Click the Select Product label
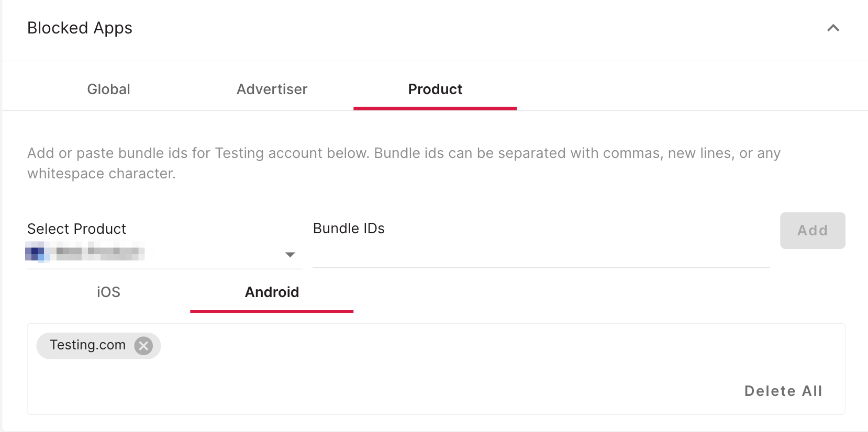The height and width of the screenshot is (432, 868). tap(76, 229)
